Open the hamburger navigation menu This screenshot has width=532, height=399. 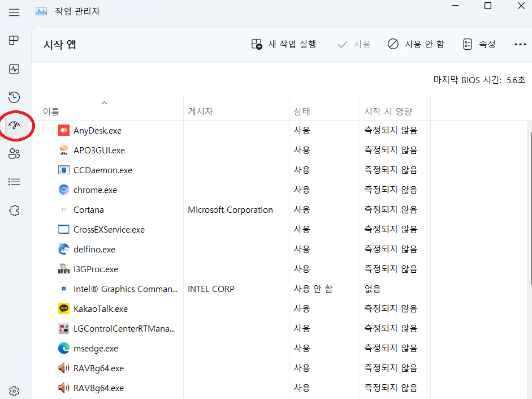click(x=14, y=12)
